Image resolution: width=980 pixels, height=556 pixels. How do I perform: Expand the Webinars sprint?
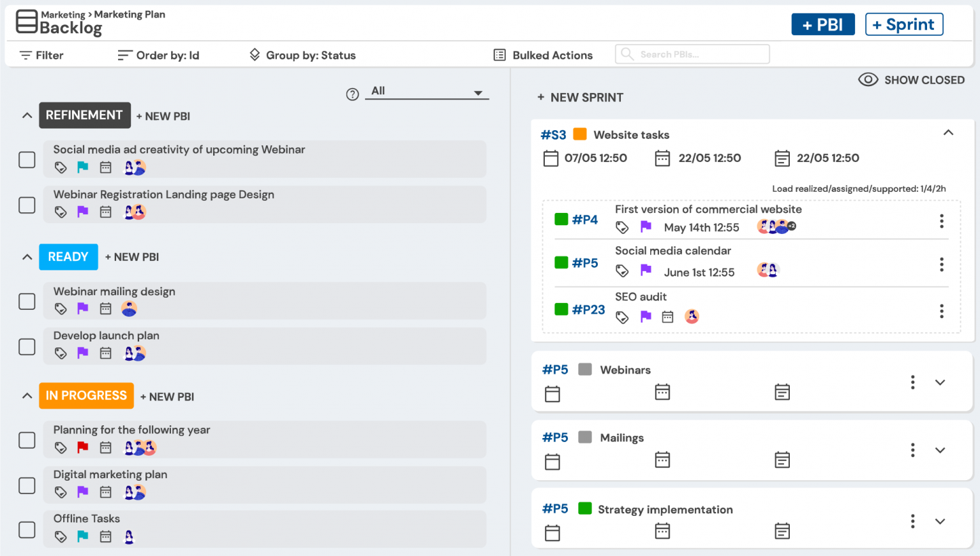click(940, 382)
